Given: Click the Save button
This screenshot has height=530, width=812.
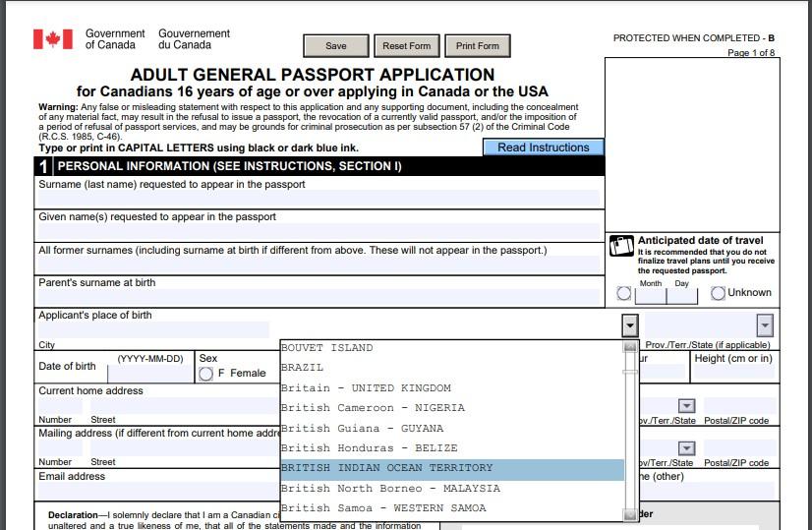Looking at the screenshot, I should pyautogui.click(x=336, y=46).
